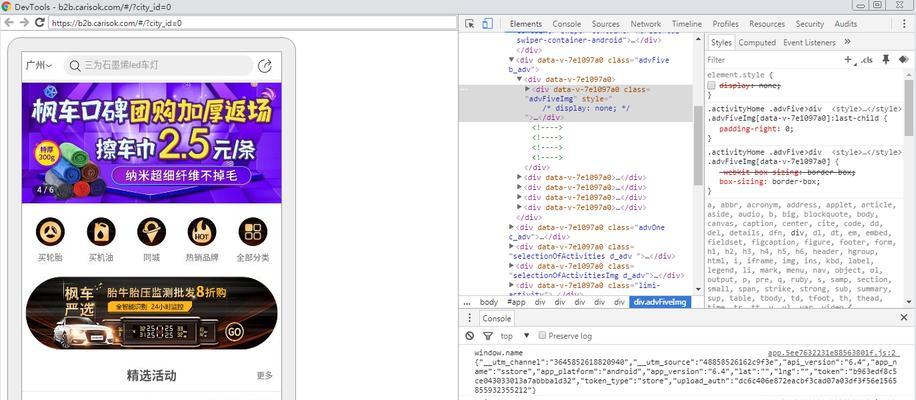Clear the console with the ban icon
The height and width of the screenshot is (400, 916).
tap(469, 336)
